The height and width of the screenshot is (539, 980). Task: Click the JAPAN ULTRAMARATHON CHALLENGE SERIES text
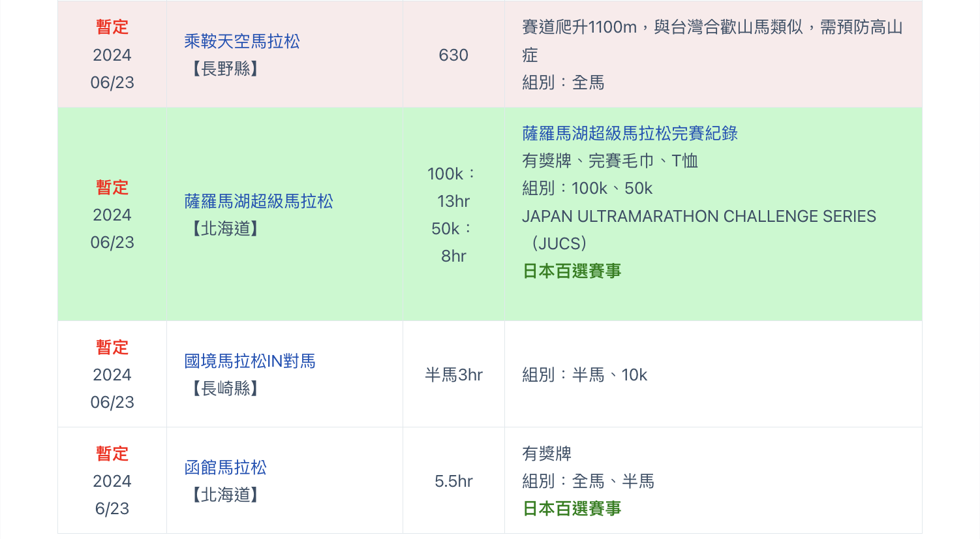click(x=699, y=217)
